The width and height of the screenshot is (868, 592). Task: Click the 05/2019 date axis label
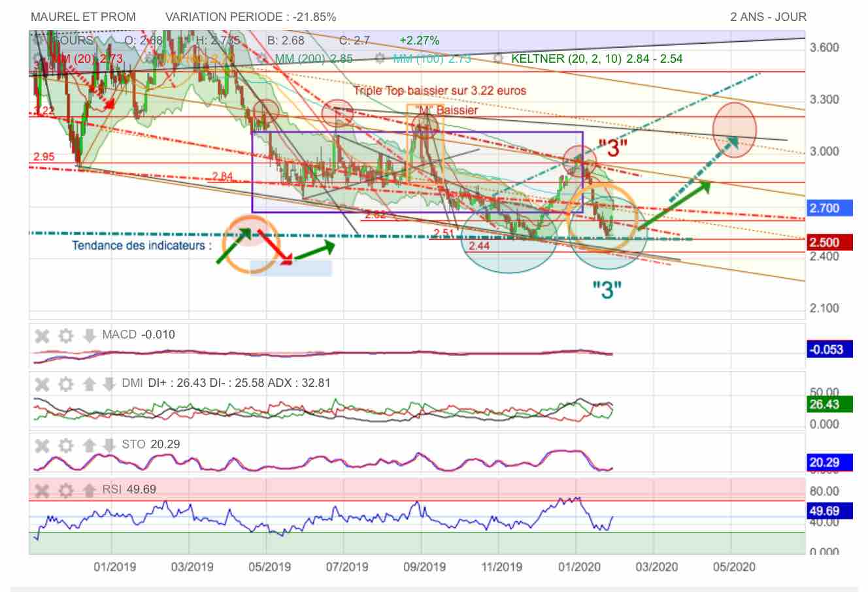269,567
